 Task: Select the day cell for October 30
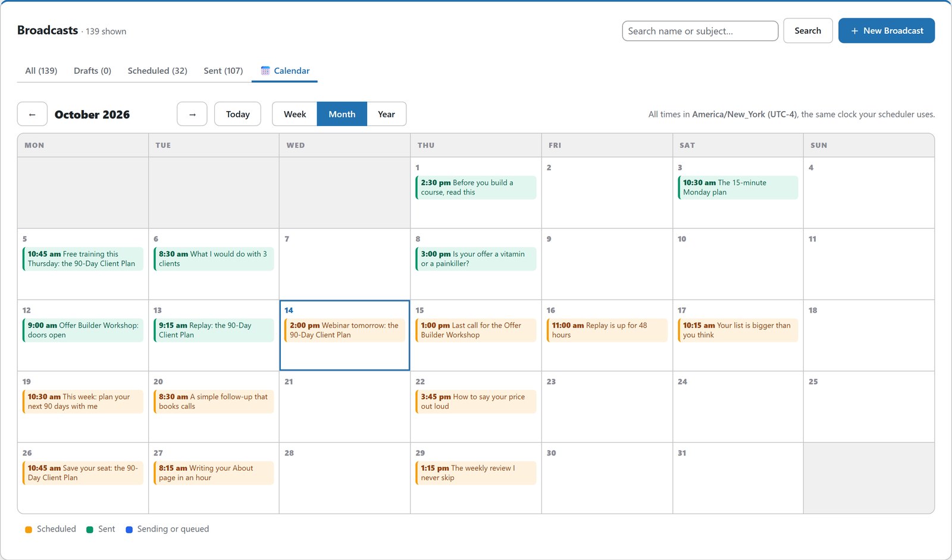pos(607,478)
